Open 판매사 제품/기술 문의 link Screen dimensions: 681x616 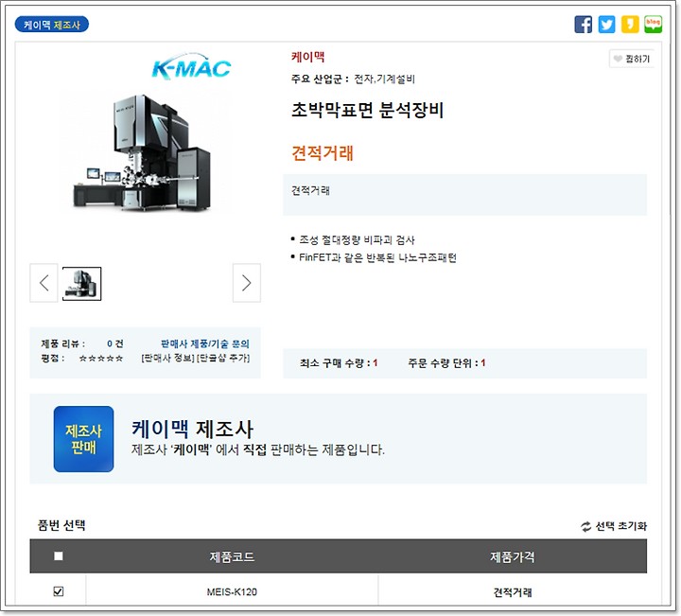(205, 344)
